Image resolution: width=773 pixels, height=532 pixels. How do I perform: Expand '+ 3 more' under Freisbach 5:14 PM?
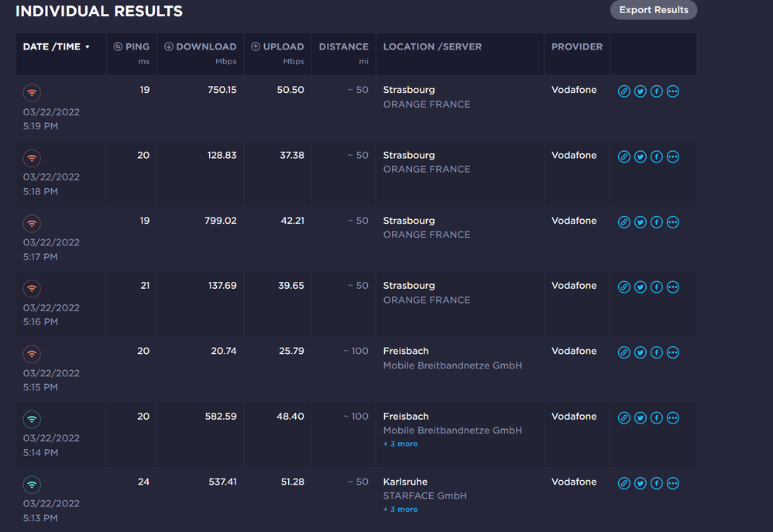click(x=400, y=444)
